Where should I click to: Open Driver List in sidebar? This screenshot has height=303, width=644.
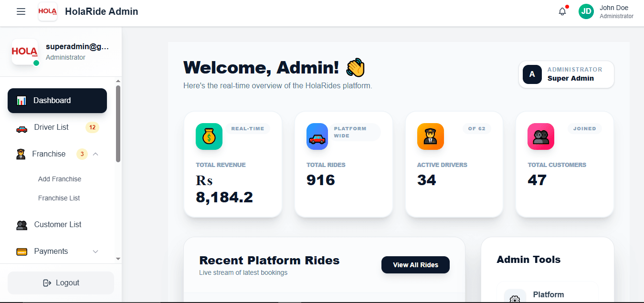tap(57, 127)
